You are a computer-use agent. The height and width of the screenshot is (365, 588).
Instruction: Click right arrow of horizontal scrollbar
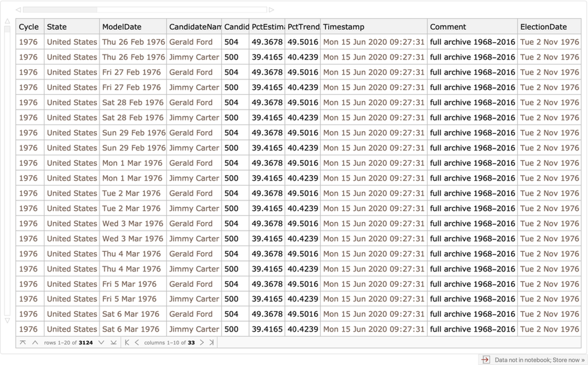pyautogui.click(x=271, y=10)
